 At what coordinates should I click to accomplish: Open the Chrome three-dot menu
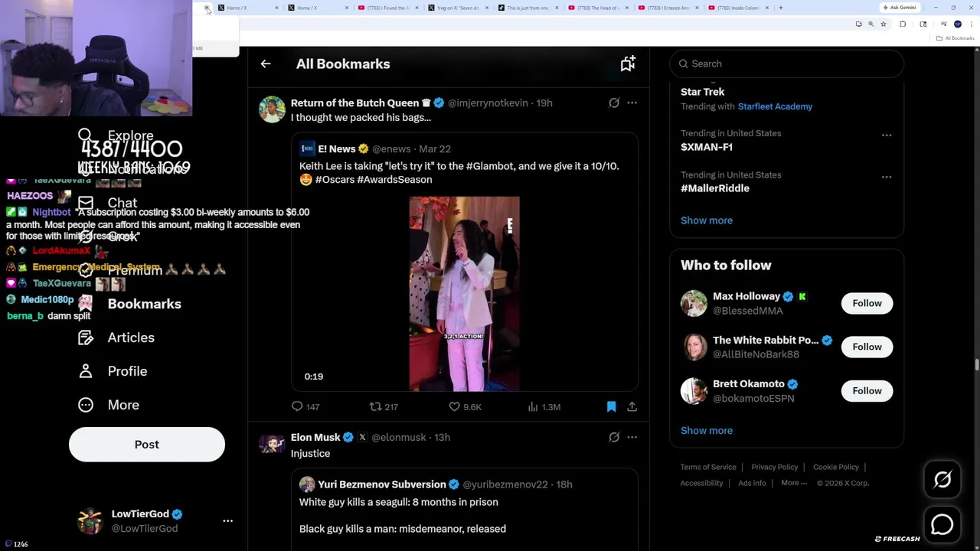tap(971, 24)
